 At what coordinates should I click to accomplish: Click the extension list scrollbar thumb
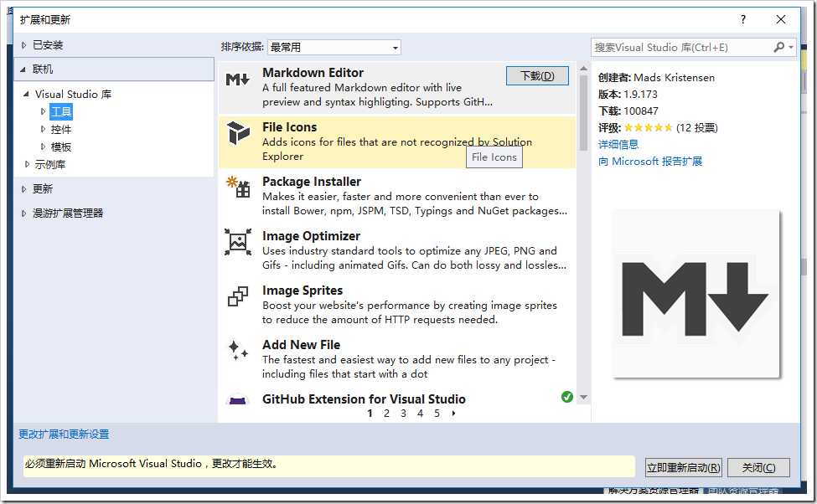tap(583, 113)
